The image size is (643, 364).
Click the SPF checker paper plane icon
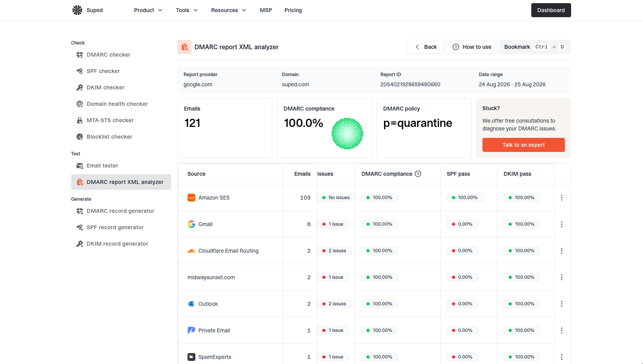[80, 71]
